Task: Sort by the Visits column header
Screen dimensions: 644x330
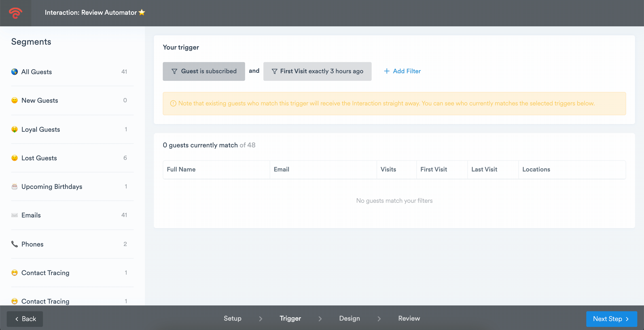Action: [388, 169]
